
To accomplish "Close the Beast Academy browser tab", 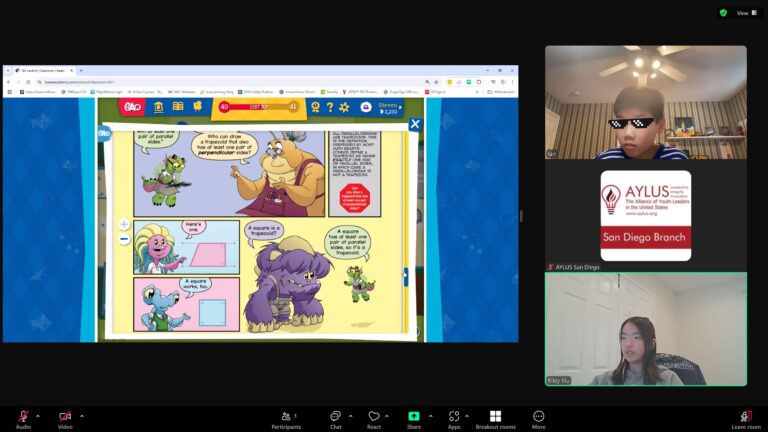I will pos(71,71).
